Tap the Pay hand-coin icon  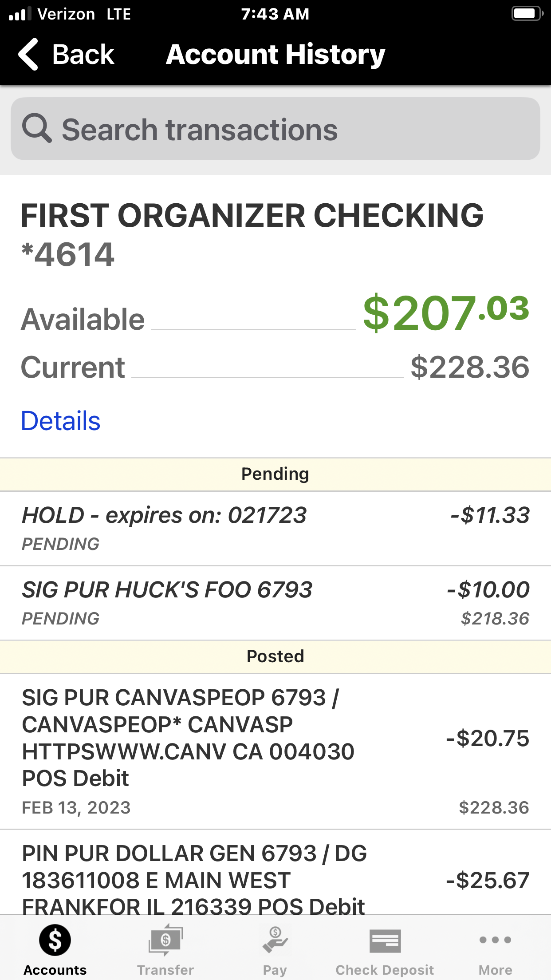point(275,940)
